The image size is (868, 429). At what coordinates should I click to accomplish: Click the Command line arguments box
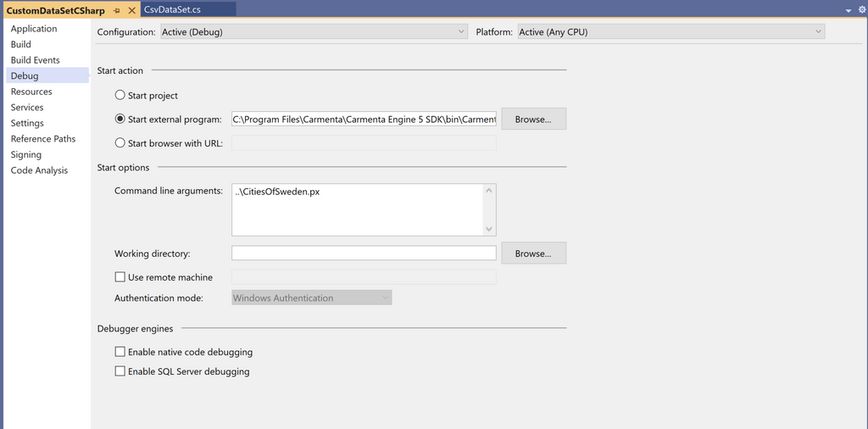pos(358,210)
